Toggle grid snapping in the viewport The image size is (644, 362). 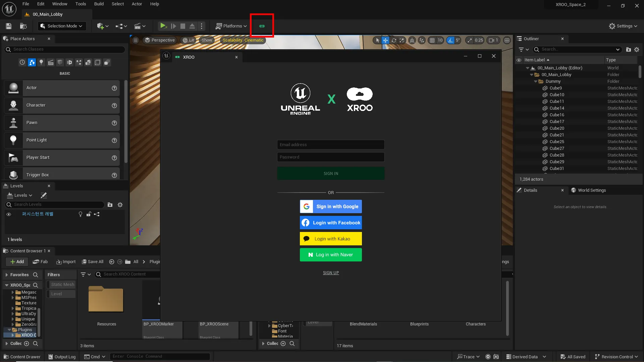click(x=432, y=40)
